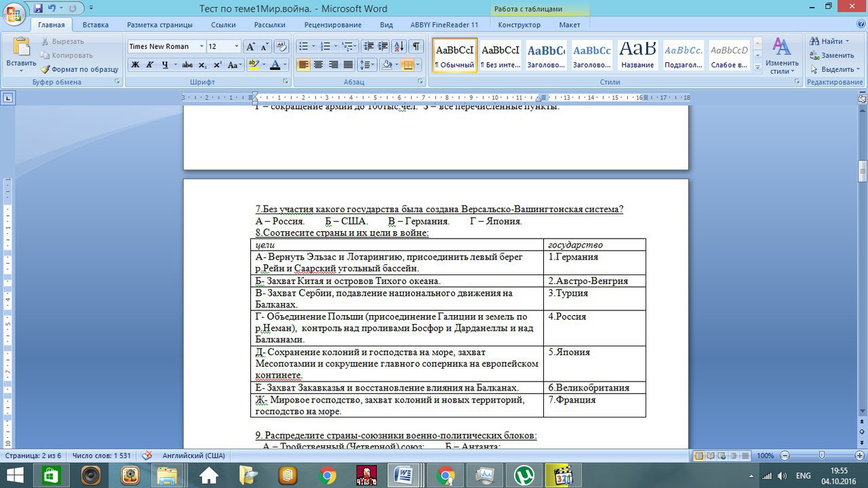
Task: Change proofing language Английский (США)
Action: [x=193, y=455]
